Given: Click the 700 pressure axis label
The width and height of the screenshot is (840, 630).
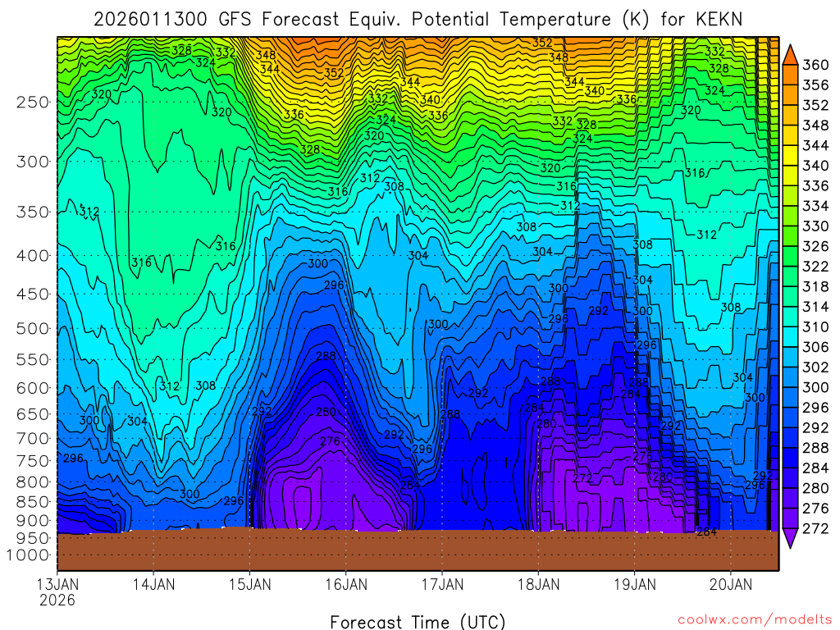Looking at the screenshot, I should click(33, 438).
